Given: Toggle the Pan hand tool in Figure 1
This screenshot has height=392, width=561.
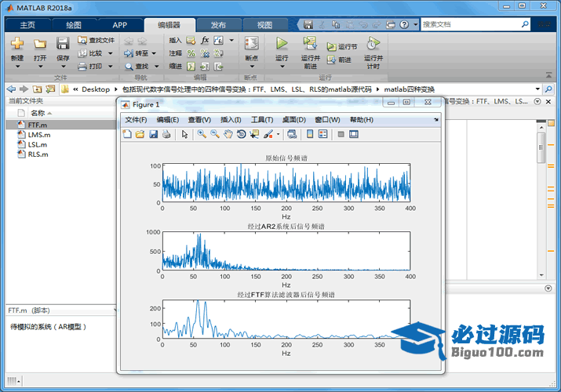Looking at the screenshot, I should click(x=228, y=134).
